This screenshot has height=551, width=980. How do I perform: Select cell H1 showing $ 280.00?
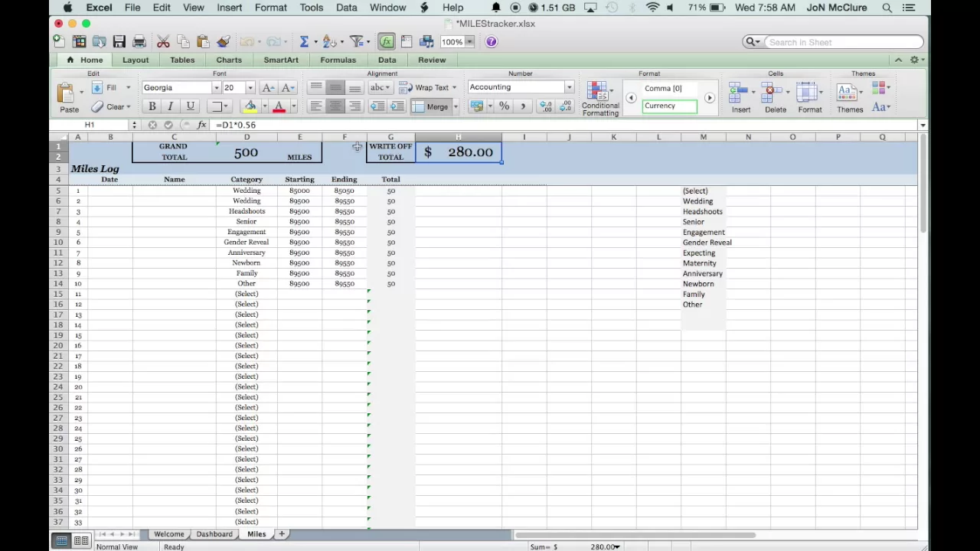point(459,152)
